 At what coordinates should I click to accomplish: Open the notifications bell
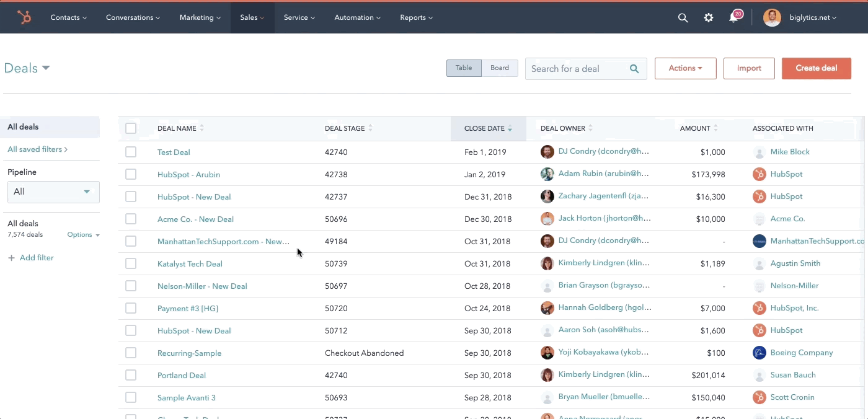coord(734,18)
